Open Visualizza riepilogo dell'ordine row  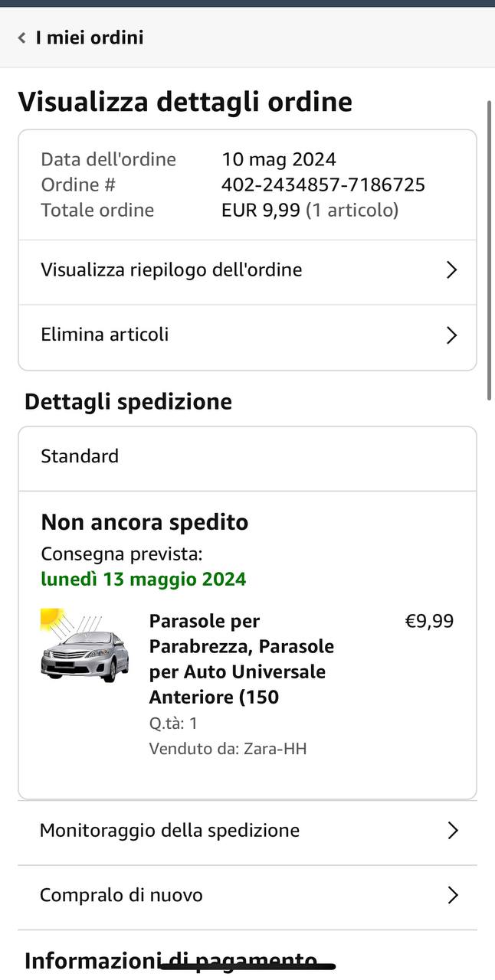(171, 269)
